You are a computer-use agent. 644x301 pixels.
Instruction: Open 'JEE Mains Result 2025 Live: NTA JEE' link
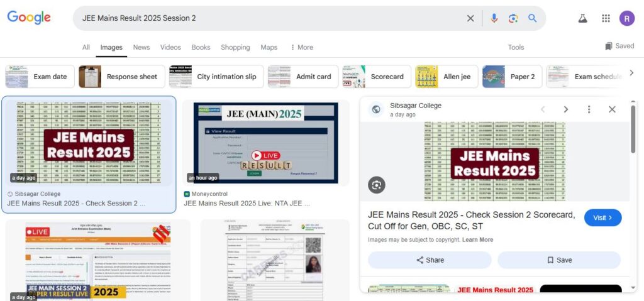pyautogui.click(x=247, y=203)
